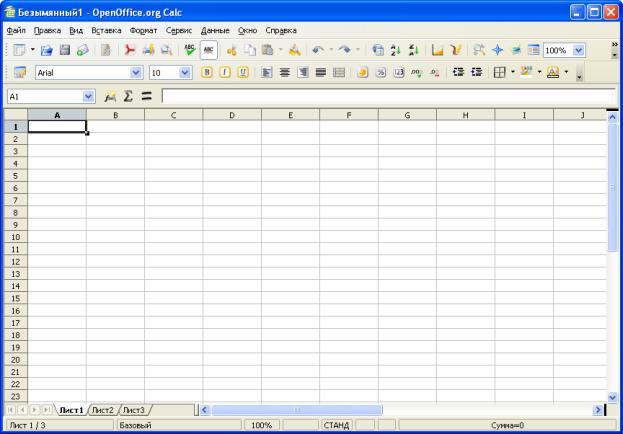This screenshot has height=434, width=623.
Task: Sort data ascending
Action: coord(396,50)
